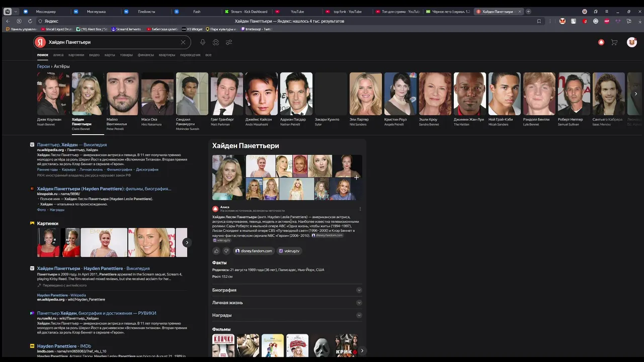Switch to the Моя музыка browser tab

click(96, 12)
